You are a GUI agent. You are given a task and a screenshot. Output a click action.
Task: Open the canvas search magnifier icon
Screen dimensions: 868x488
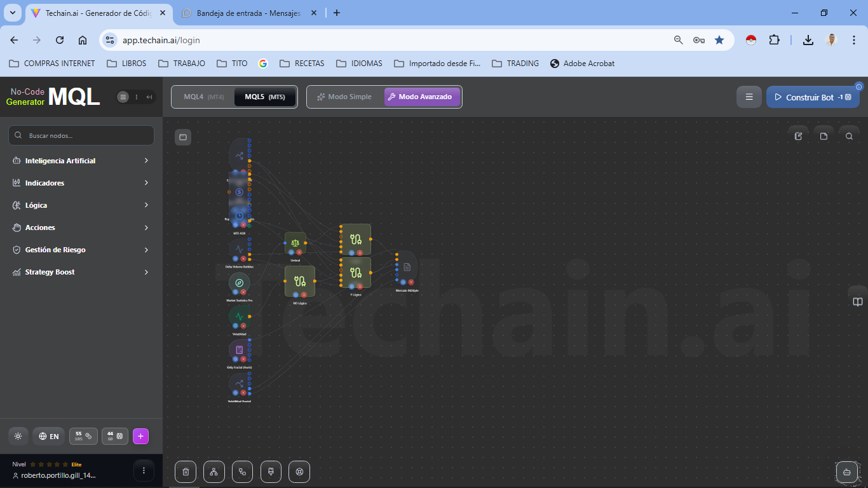849,136
